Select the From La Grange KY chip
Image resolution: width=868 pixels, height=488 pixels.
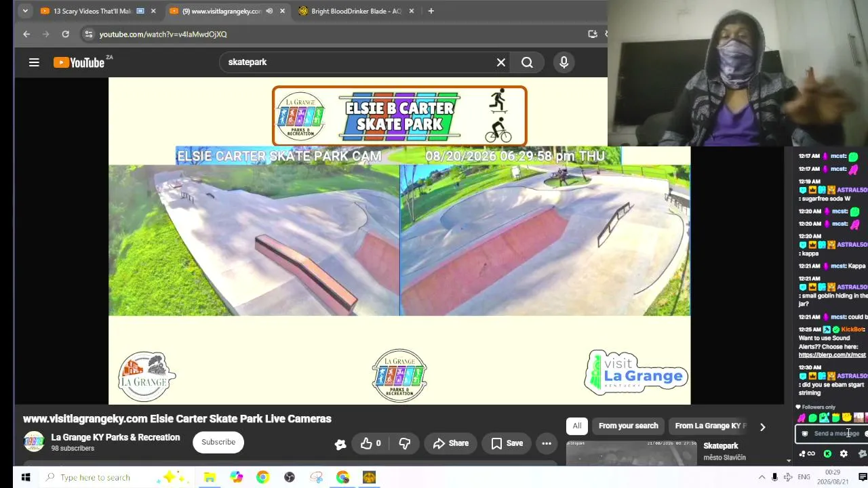709,426
